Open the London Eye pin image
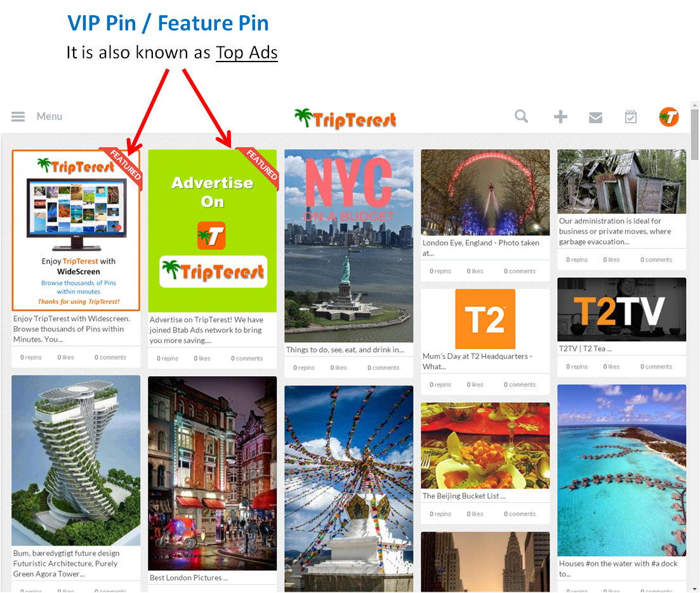 point(485,192)
